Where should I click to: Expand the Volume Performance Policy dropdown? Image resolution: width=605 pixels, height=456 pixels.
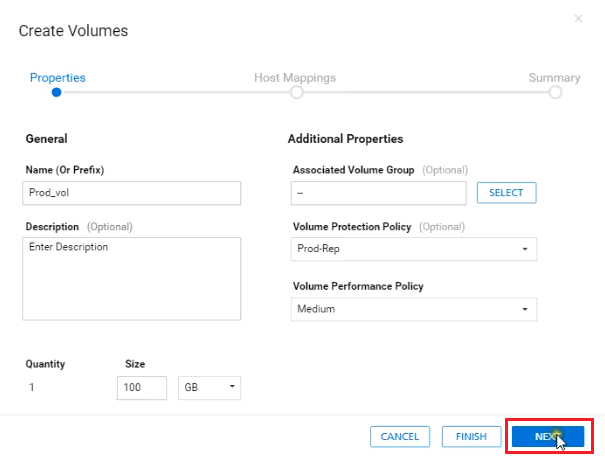pos(414,309)
